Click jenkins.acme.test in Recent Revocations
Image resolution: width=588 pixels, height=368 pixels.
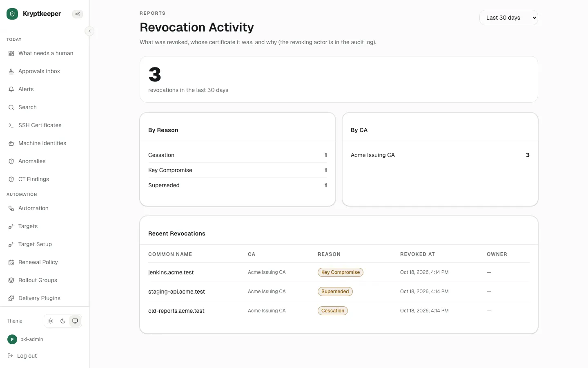point(171,272)
